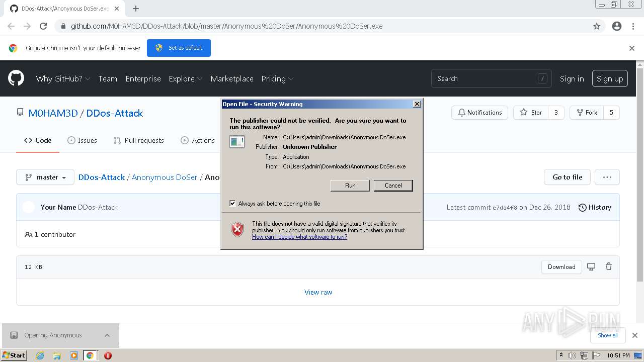Open the Chrome profile avatar icon
This screenshot has width=644, height=362.
pyautogui.click(x=617, y=26)
